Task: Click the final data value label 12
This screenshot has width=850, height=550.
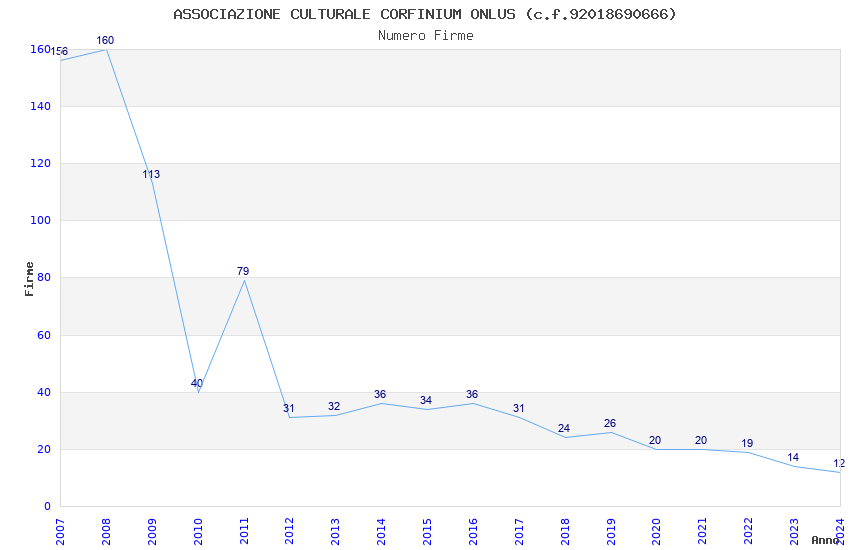Action: (839, 463)
